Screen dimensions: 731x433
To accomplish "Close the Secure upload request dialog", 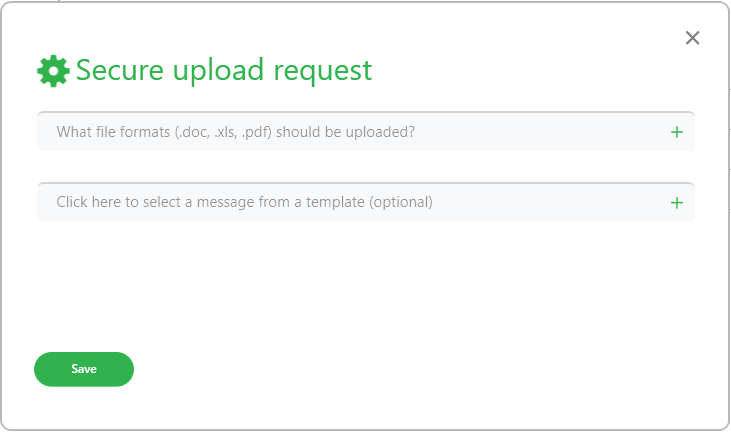I will (692, 38).
